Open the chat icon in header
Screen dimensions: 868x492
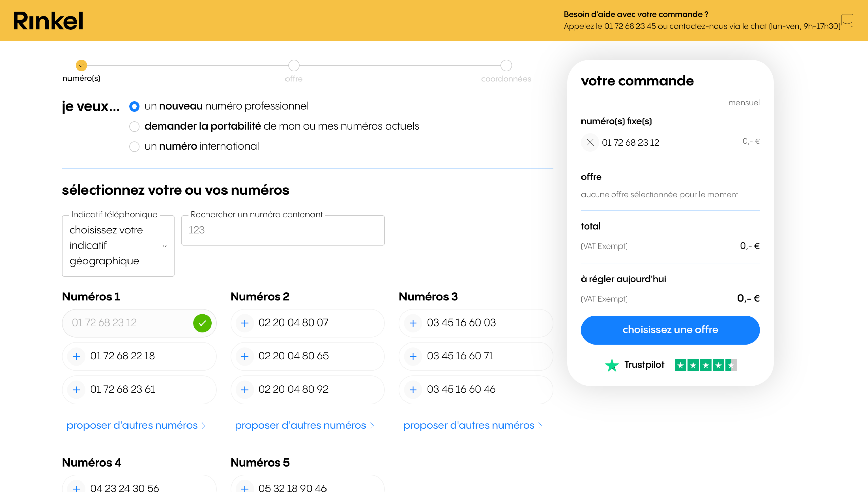(847, 20)
